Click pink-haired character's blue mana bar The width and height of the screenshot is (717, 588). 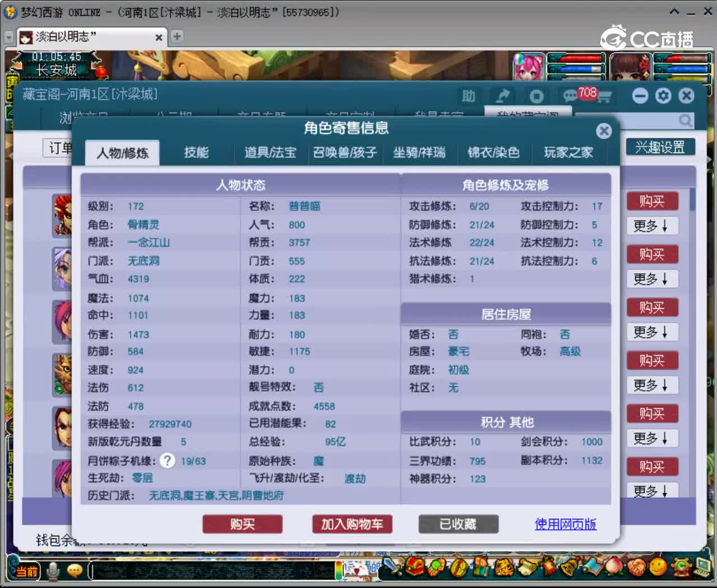pos(577,69)
